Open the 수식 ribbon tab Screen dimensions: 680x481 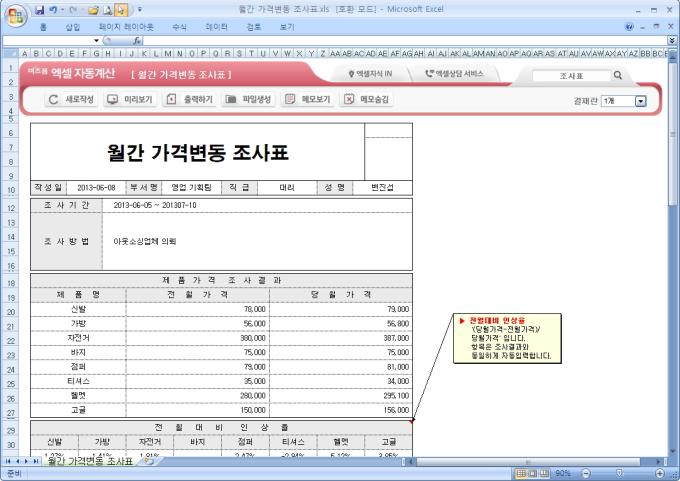point(179,26)
